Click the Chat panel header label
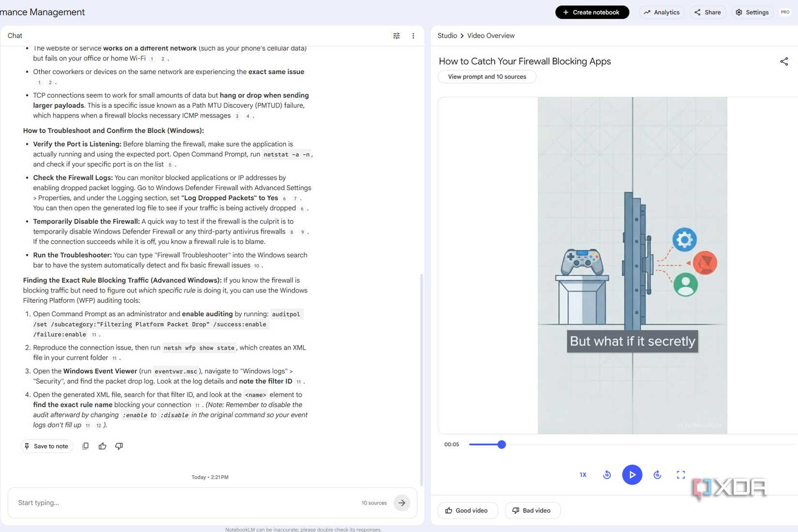Image resolution: width=798 pixels, height=532 pixels. (x=15, y=36)
